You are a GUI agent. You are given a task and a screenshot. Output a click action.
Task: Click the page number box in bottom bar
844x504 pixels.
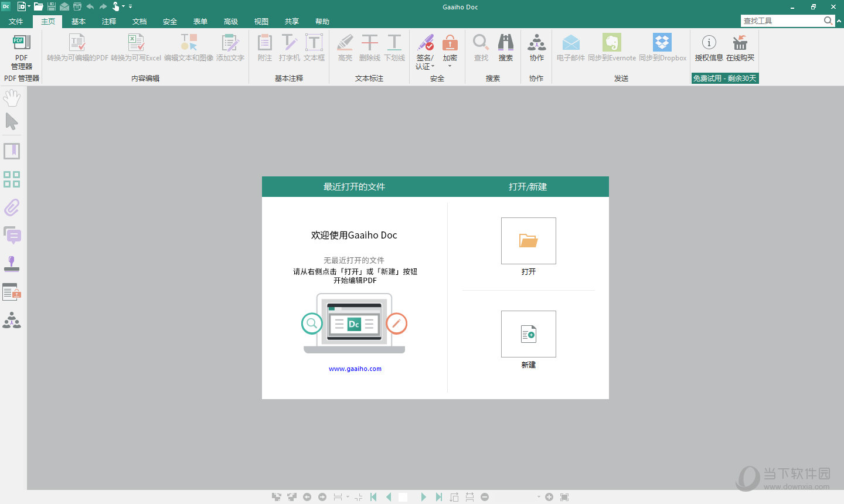403,497
